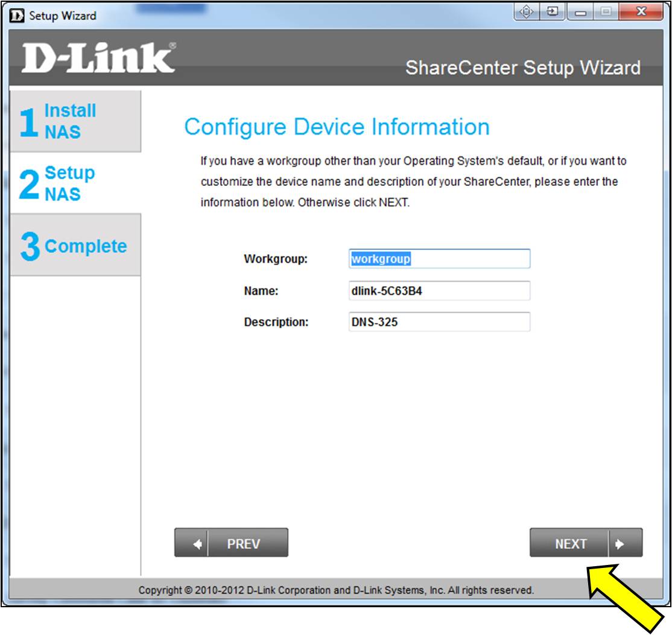This screenshot has width=672, height=635.
Task: Click the Description field containing DNS-325
Action: [439, 322]
